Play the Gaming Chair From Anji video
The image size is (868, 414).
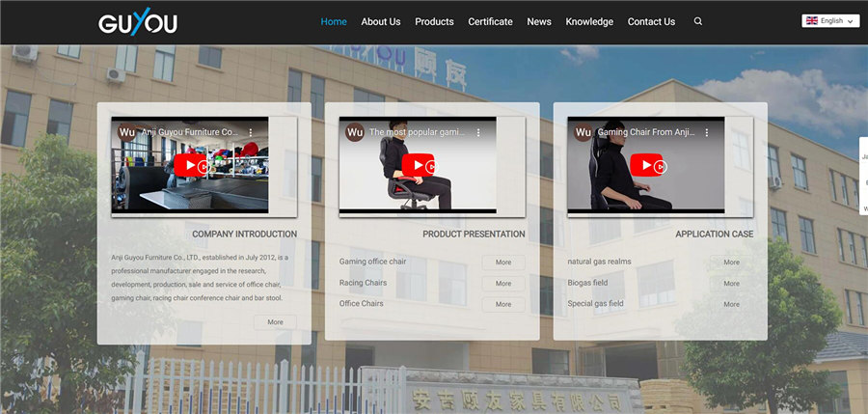[x=645, y=165]
